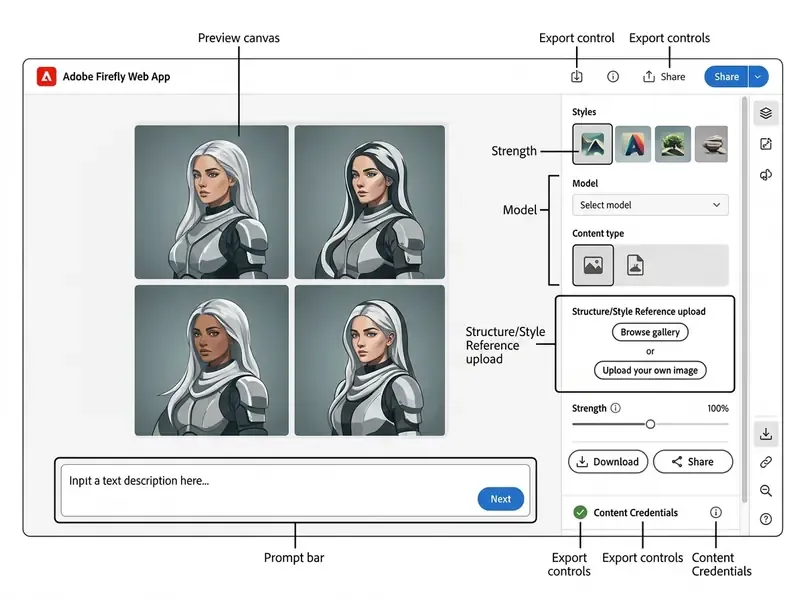Click the edit image icon in sidebar
Viewport: 800px width, 600px height.
pyautogui.click(x=766, y=144)
